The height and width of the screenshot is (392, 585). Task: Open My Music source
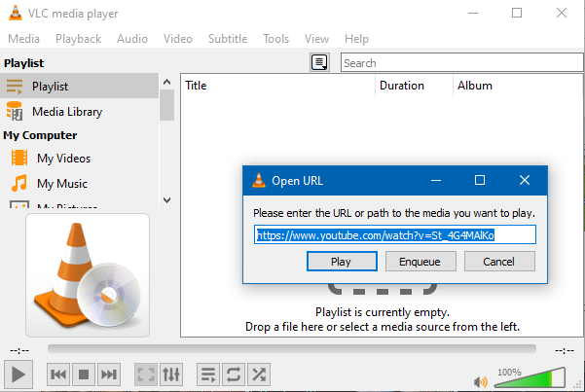click(x=62, y=184)
